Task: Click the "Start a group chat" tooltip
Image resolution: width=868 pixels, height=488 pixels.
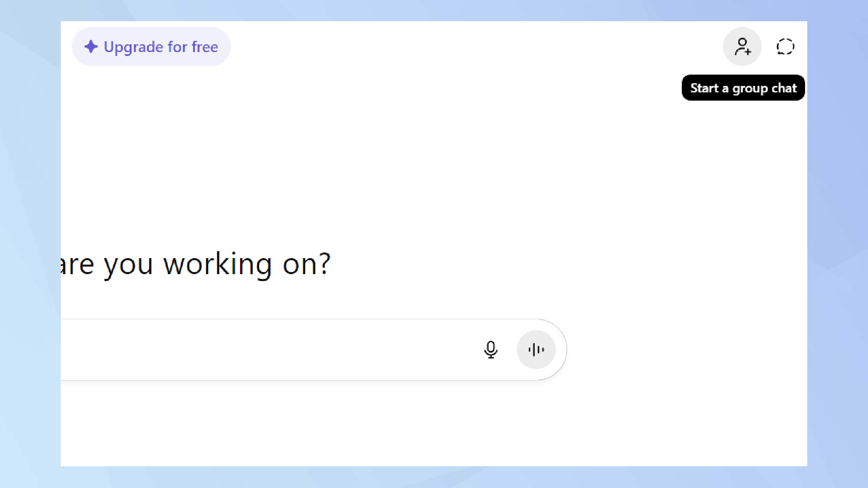Action: 743,88
